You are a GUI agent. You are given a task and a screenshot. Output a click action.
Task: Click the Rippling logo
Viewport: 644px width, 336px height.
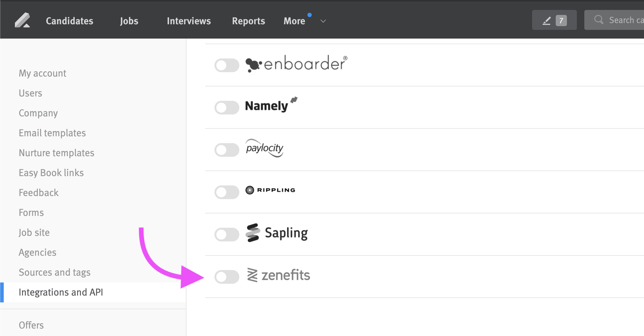tap(270, 190)
